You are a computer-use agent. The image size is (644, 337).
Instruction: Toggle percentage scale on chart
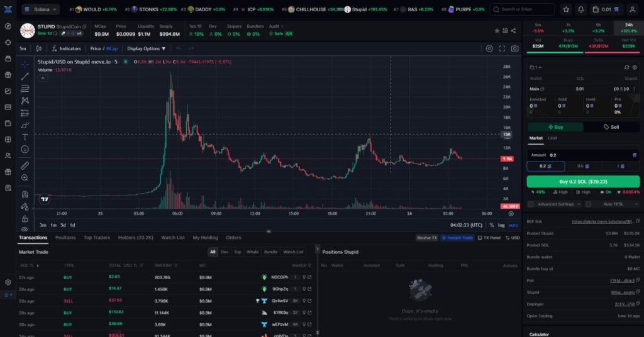tap(492, 225)
